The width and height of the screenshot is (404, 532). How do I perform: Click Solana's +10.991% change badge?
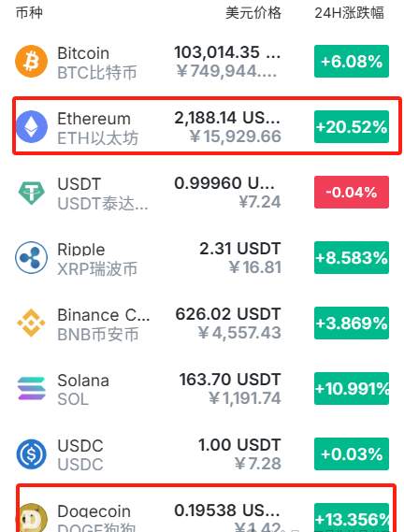[x=352, y=389]
